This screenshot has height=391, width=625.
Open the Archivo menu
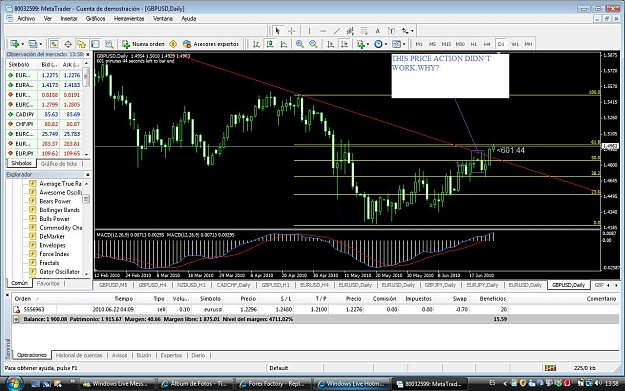[x=26, y=18]
